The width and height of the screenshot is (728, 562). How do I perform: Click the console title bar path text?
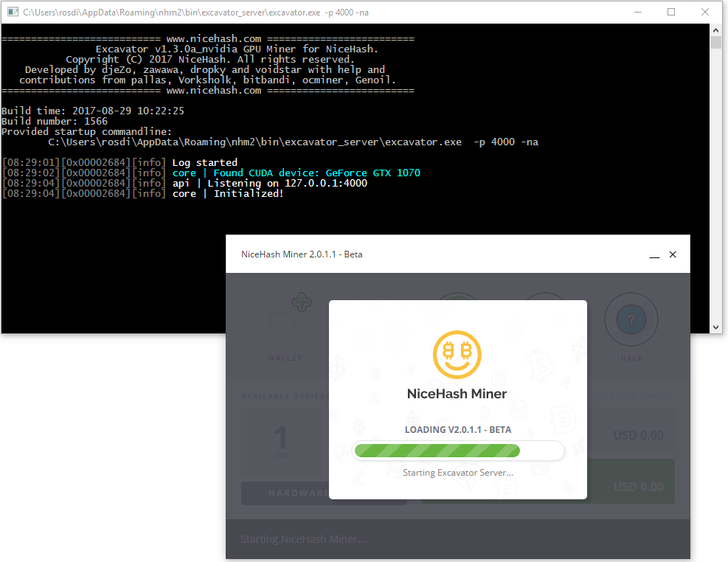click(x=195, y=13)
